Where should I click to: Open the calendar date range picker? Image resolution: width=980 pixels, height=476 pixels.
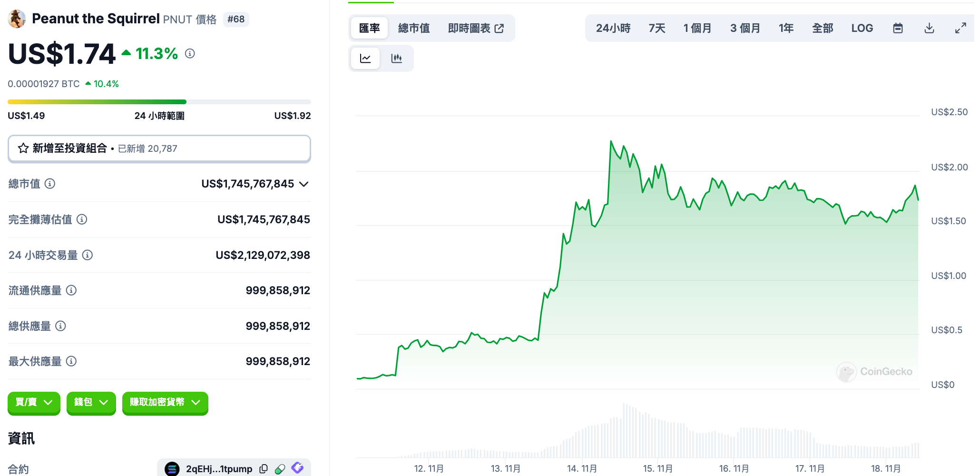click(898, 28)
